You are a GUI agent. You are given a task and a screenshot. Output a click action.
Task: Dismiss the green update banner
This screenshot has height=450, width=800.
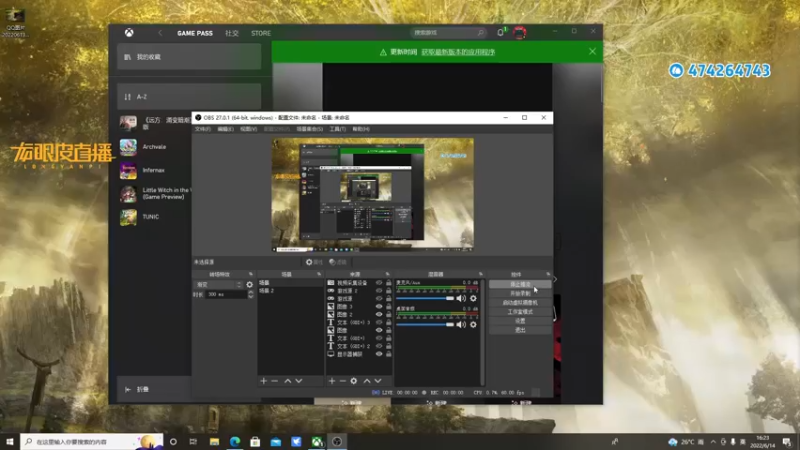pos(592,52)
